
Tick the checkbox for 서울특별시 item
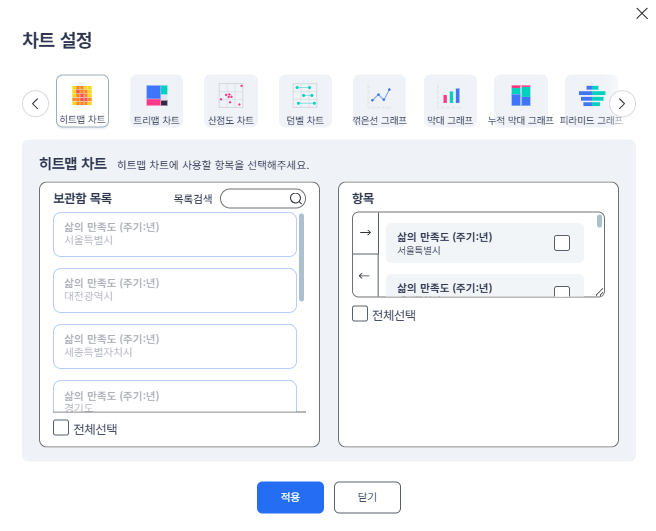[x=561, y=243]
